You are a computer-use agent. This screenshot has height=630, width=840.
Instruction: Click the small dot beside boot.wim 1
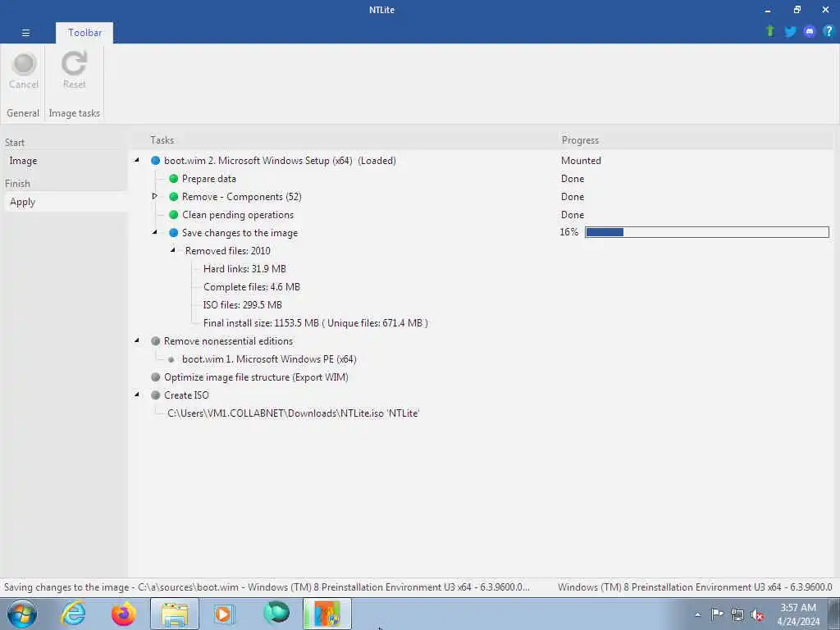[171, 359]
